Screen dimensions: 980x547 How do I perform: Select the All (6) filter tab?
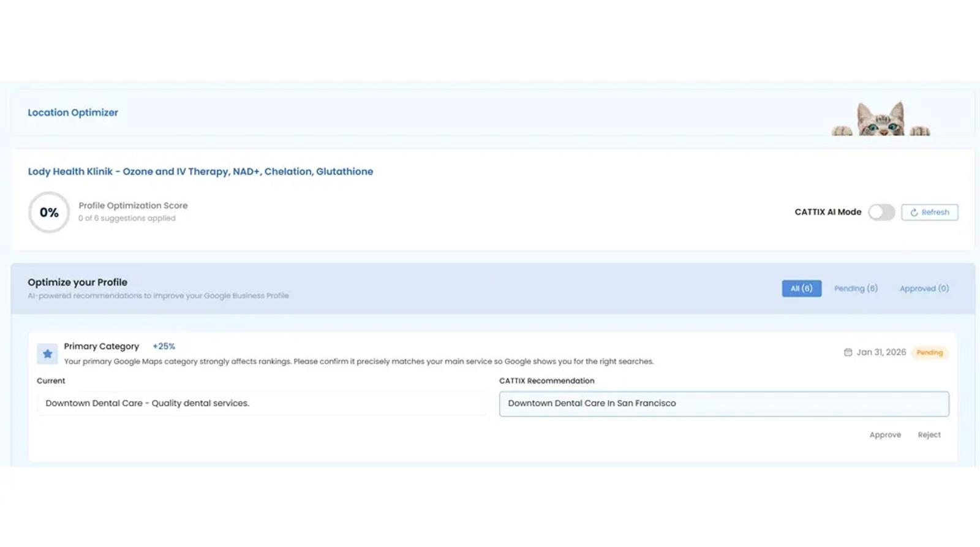click(801, 289)
